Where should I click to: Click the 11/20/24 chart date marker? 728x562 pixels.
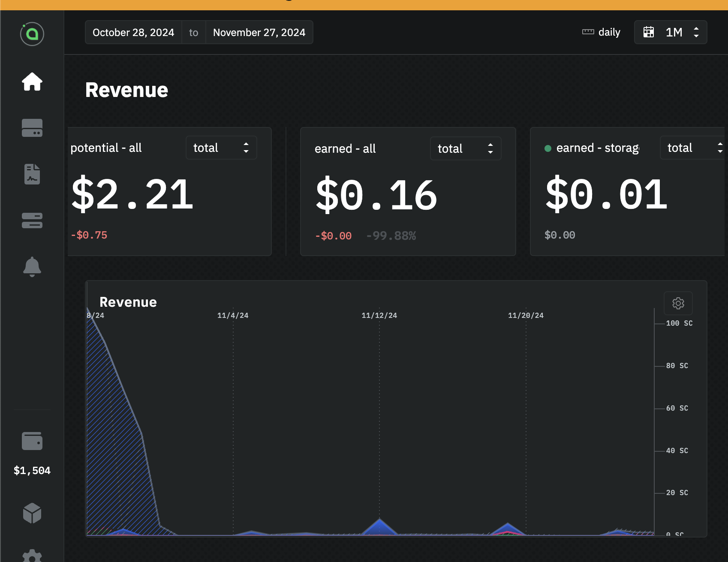pyautogui.click(x=526, y=315)
